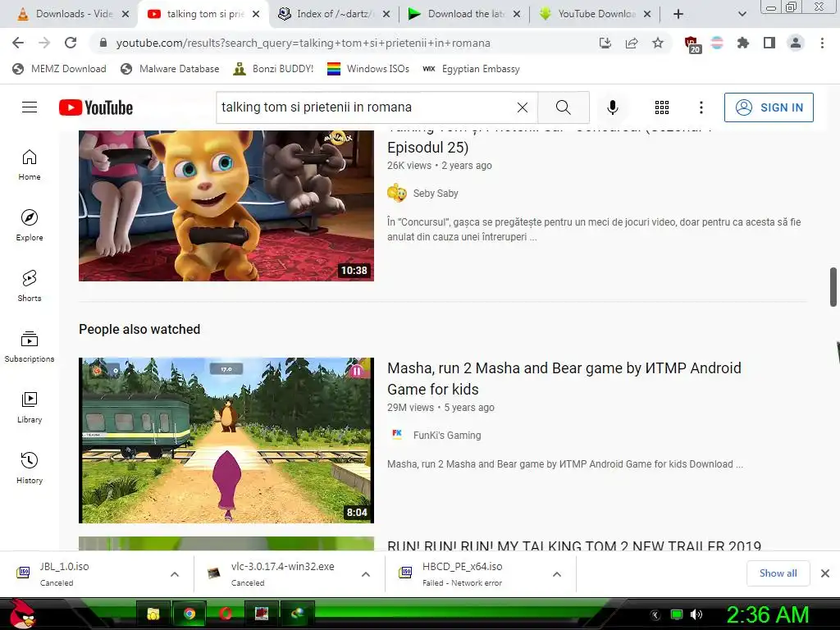Close the Index of /~dartz tab

[x=386, y=14]
